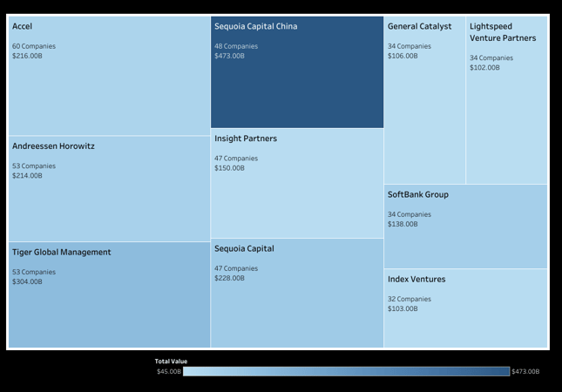Click the 60 Companies text in Accel
This screenshot has height=392, width=562.
click(34, 46)
